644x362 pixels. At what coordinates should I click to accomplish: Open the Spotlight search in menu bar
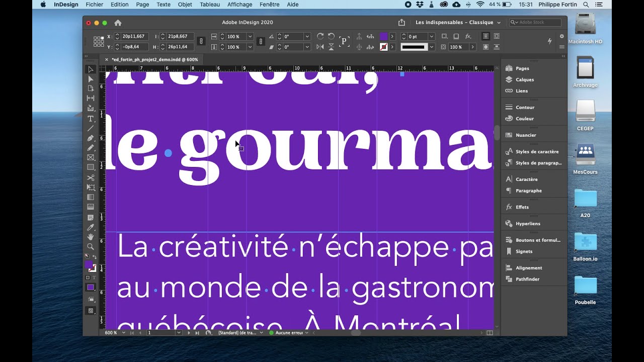pos(586,5)
